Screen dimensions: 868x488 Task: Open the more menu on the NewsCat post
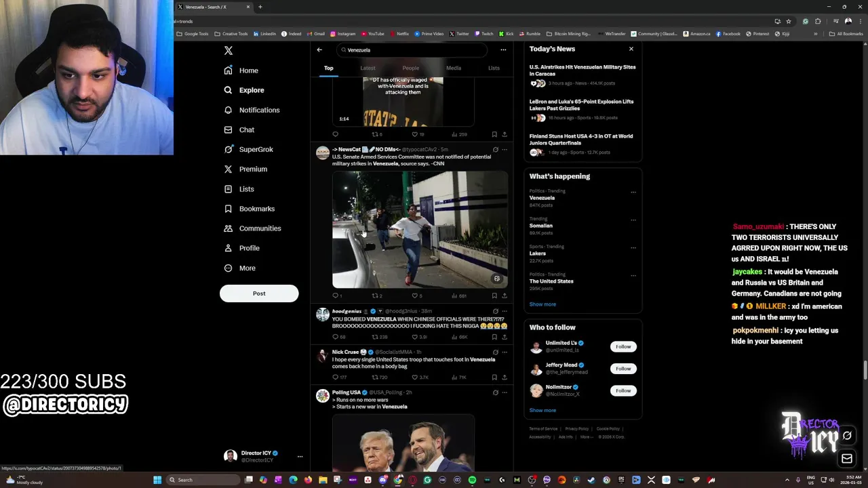click(x=504, y=149)
